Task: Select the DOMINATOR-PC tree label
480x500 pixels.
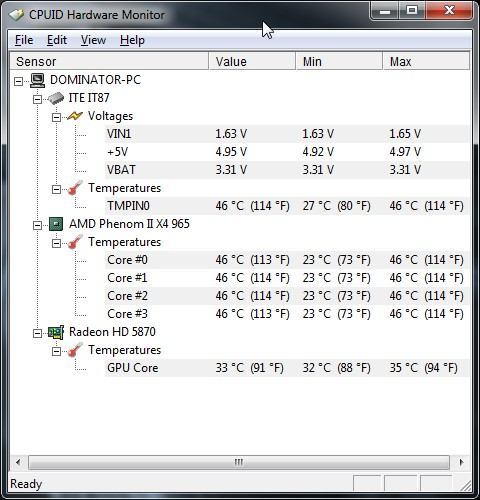Action: coord(95,80)
